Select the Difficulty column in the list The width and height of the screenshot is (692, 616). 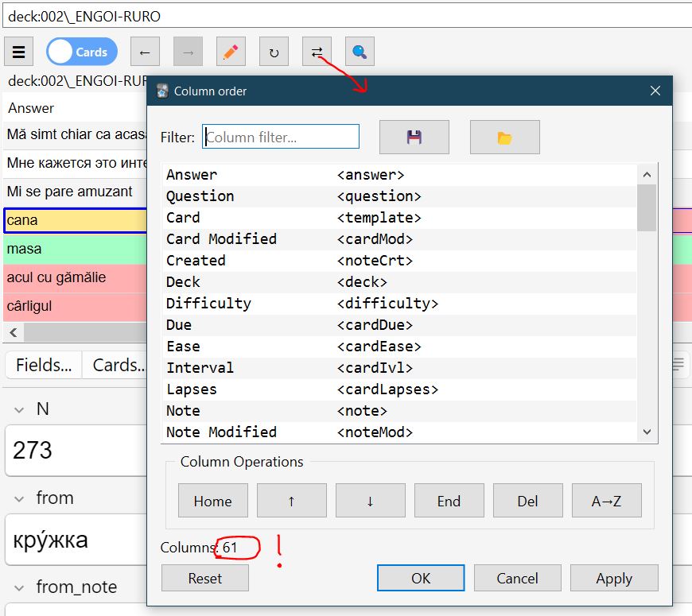[208, 304]
